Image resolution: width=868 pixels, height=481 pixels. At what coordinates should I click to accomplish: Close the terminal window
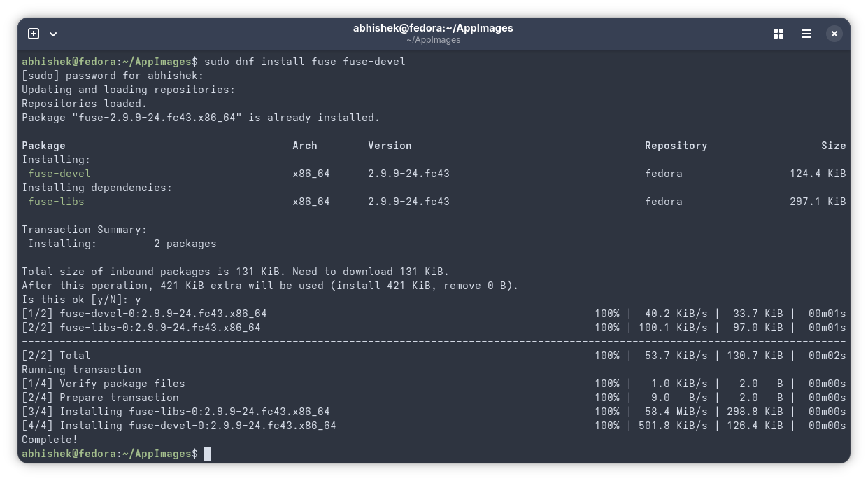(834, 33)
